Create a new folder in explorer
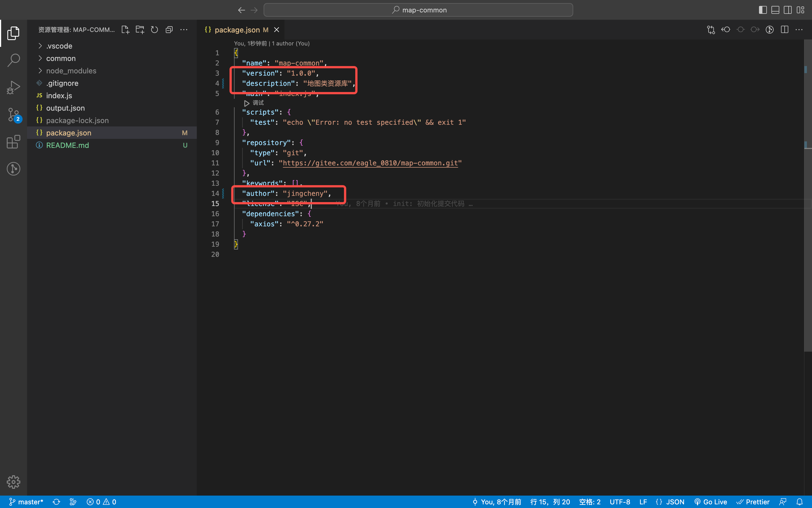The width and height of the screenshot is (812, 508). click(x=140, y=30)
